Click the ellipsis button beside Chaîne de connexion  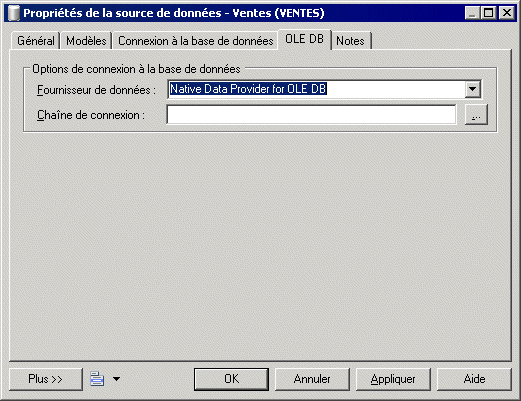pos(476,115)
